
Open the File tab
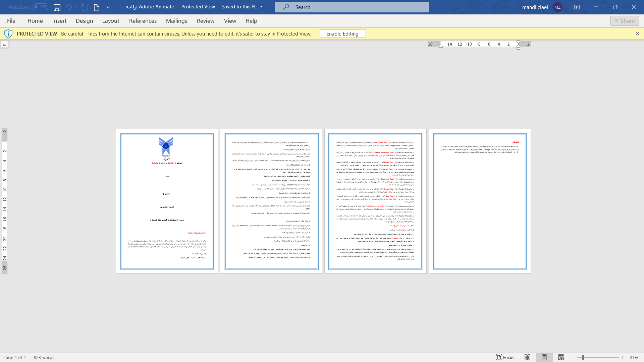coord(11,21)
